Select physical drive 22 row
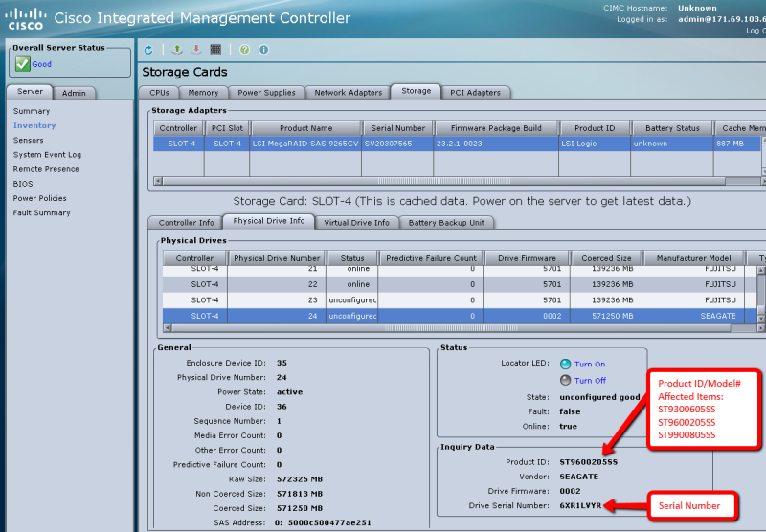 460,284
